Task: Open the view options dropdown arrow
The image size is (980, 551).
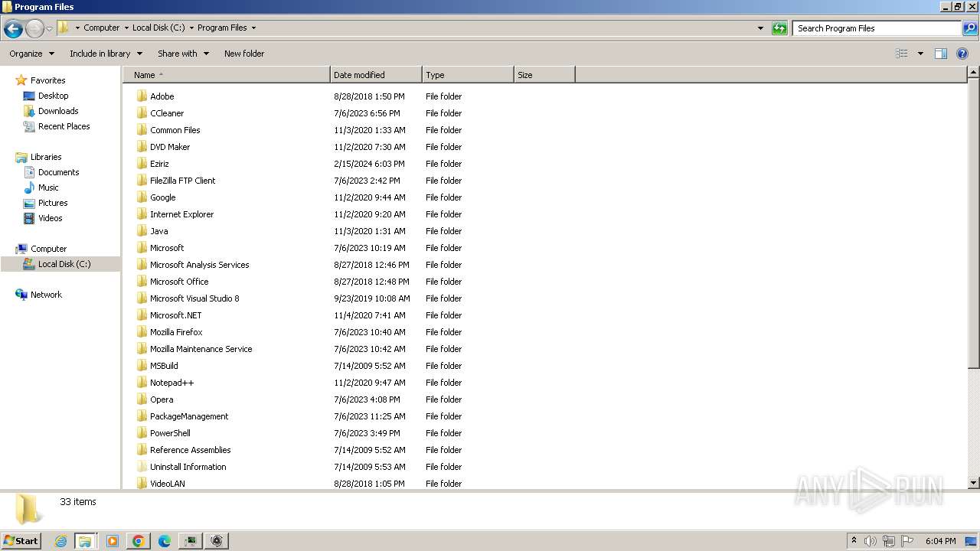Action: pos(920,54)
